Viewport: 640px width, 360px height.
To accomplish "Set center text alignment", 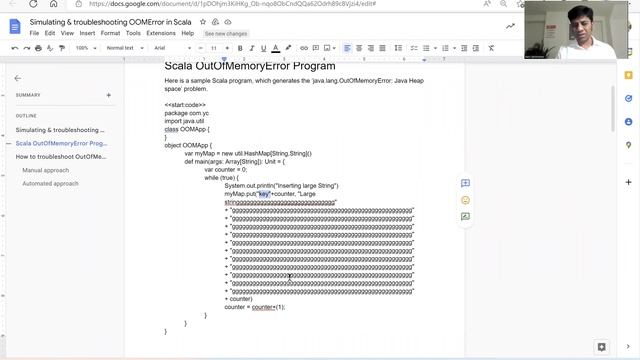I will pos(359,48).
